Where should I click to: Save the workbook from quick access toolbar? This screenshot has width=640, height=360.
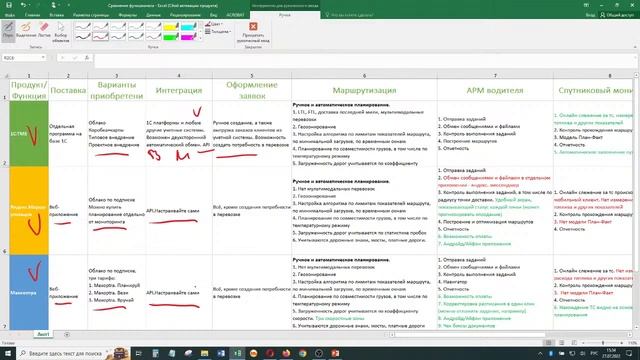point(9,5)
